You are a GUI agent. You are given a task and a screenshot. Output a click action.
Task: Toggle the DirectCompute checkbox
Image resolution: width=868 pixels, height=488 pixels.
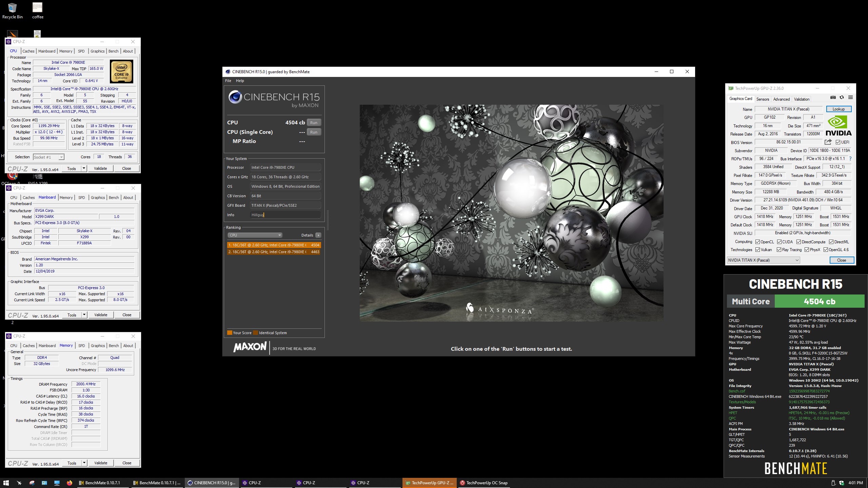click(x=798, y=242)
